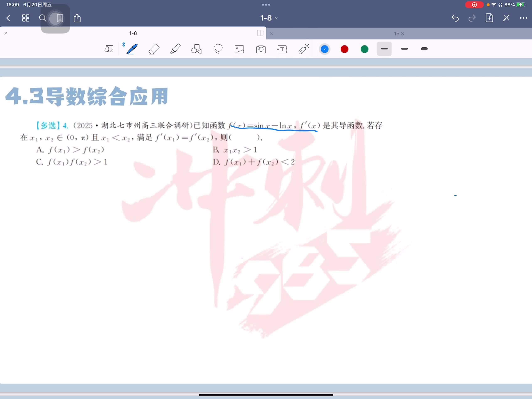Expand the 1-8 document title dropdown
Screen dimensions: 532x399
coord(269,18)
